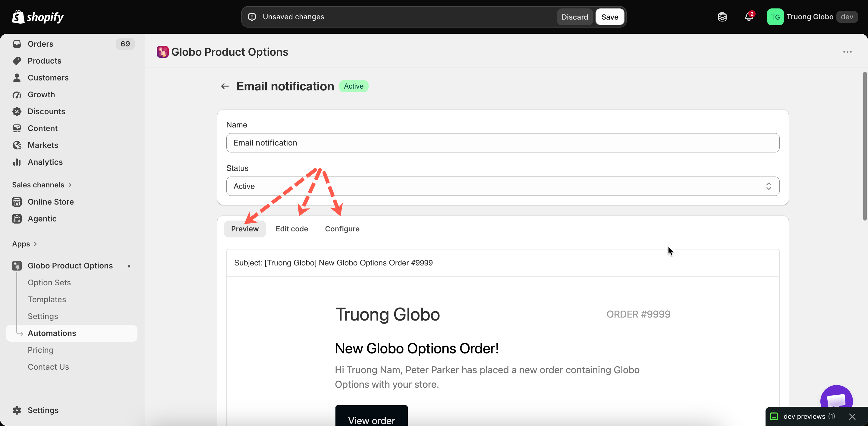Click the Agentic channel icon
Image resolution: width=868 pixels, height=426 pixels.
tap(17, 218)
